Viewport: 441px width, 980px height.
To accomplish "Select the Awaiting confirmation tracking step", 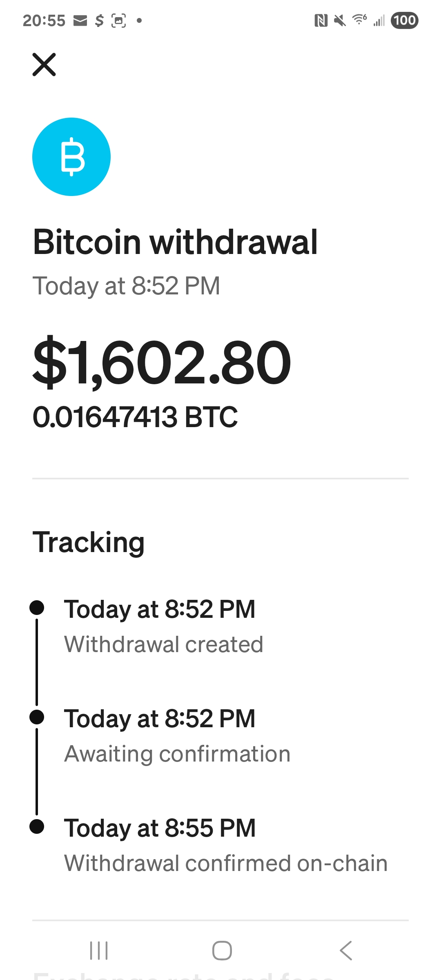I will pyautogui.click(x=177, y=753).
